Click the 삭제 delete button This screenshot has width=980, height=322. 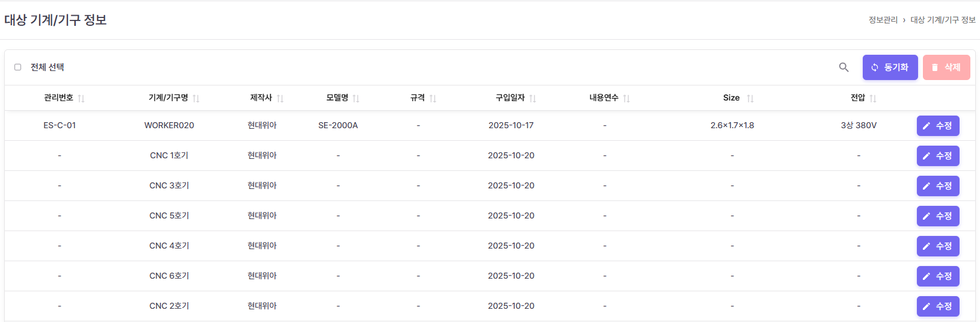coord(946,67)
